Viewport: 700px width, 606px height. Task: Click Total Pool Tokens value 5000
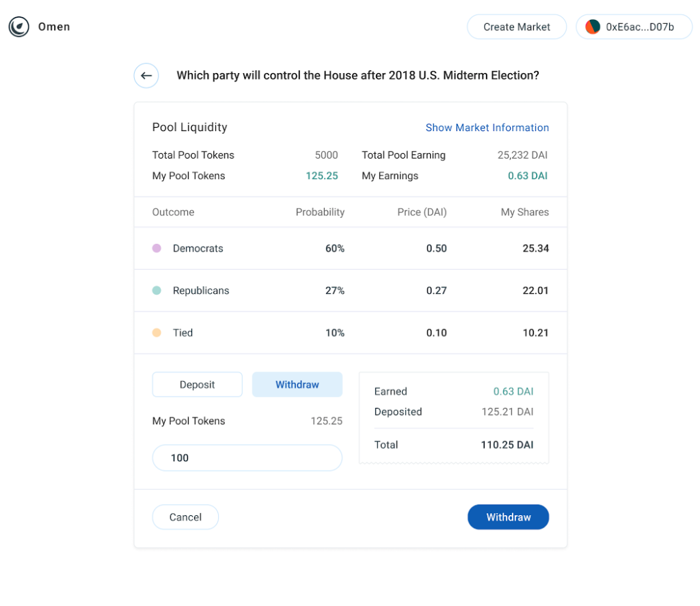(326, 155)
